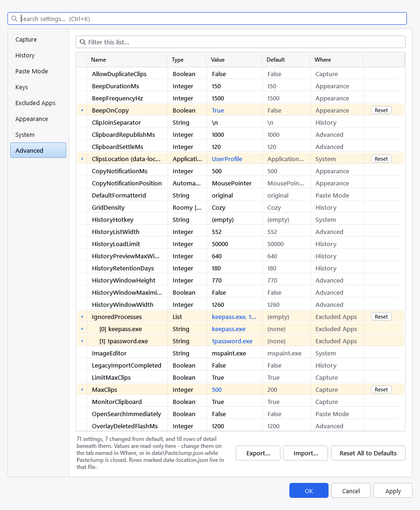Select the Advanced tab
The height and width of the screenshot is (510, 420).
[x=38, y=150]
